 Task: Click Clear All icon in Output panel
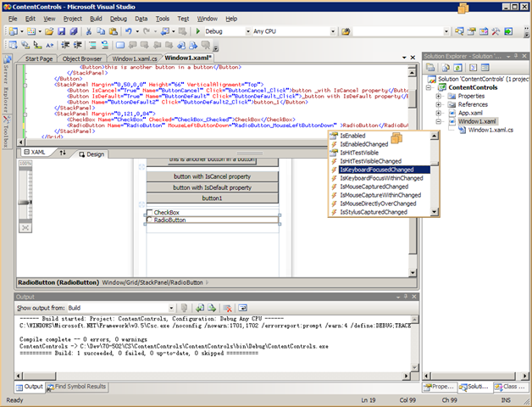(227, 308)
